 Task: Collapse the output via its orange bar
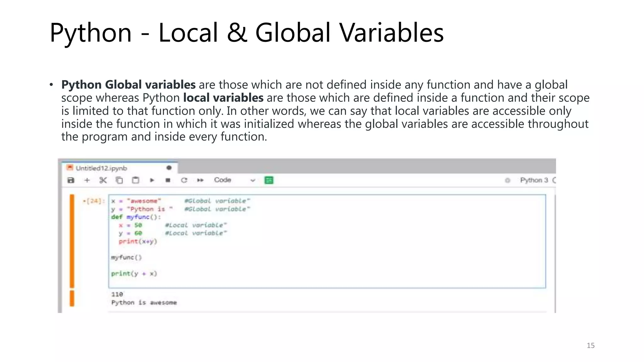[72, 298]
